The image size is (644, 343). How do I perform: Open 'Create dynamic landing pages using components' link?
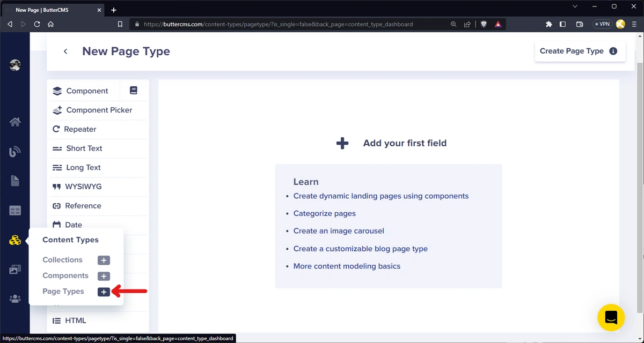coord(381,196)
